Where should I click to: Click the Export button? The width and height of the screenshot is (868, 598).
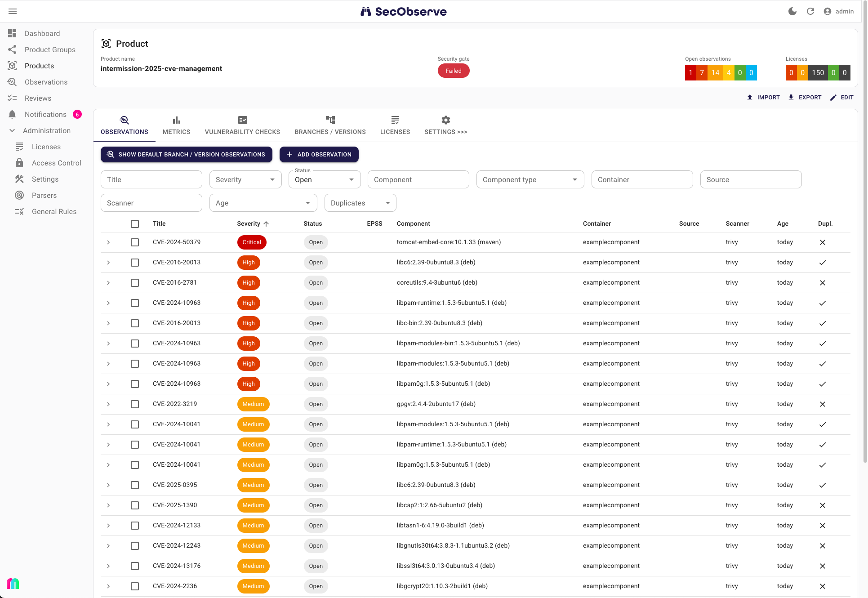805,97
